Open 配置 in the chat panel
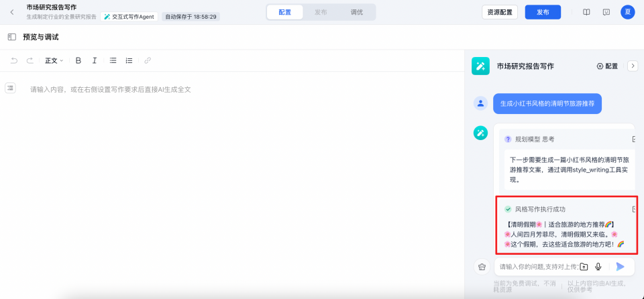 [x=608, y=66]
